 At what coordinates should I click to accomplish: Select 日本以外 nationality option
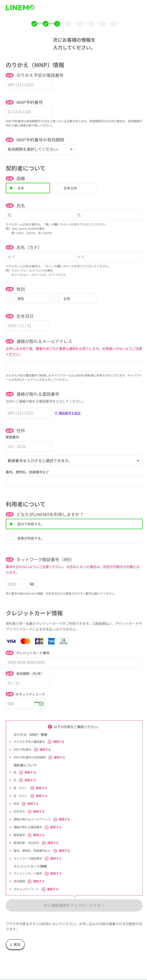tap(74, 188)
